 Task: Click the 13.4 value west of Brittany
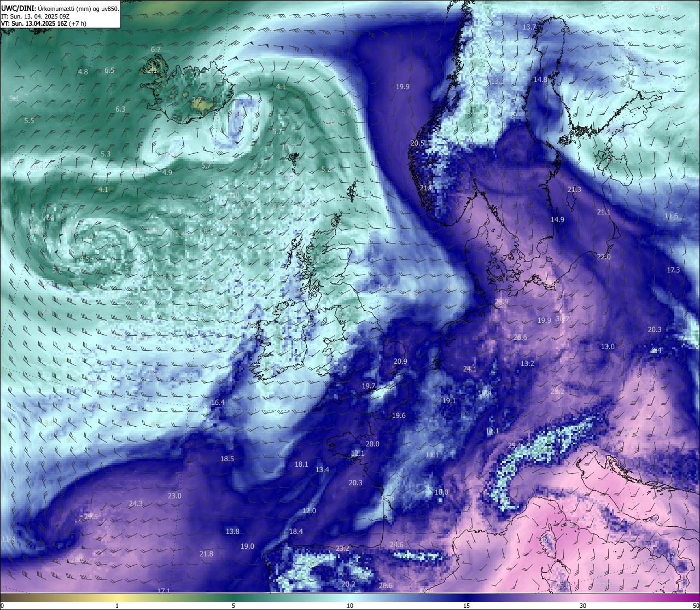tap(322, 469)
